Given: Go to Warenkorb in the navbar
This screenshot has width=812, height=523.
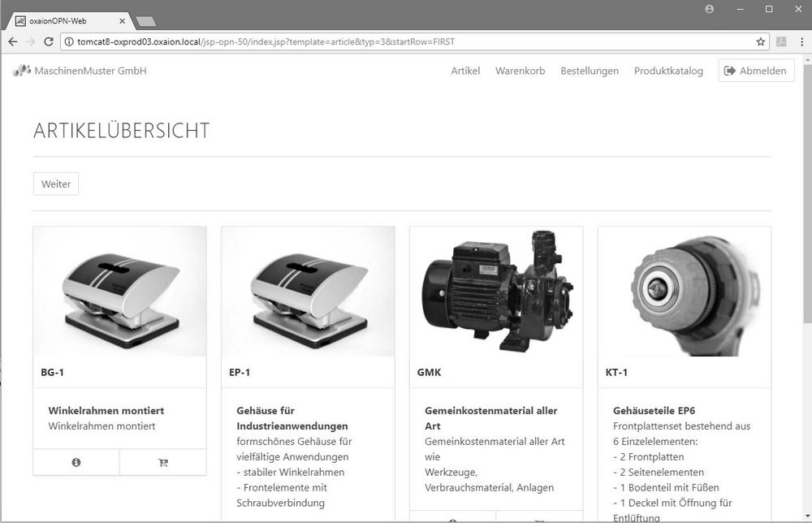Looking at the screenshot, I should coord(520,71).
